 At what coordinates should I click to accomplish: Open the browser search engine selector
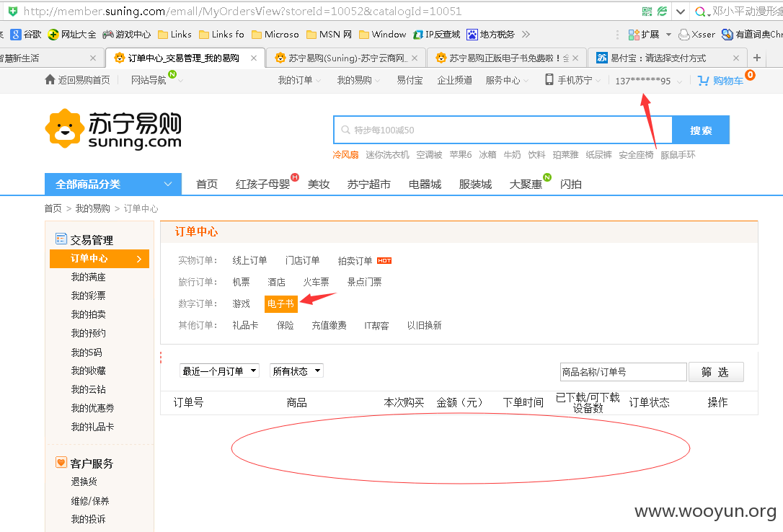[x=702, y=12]
